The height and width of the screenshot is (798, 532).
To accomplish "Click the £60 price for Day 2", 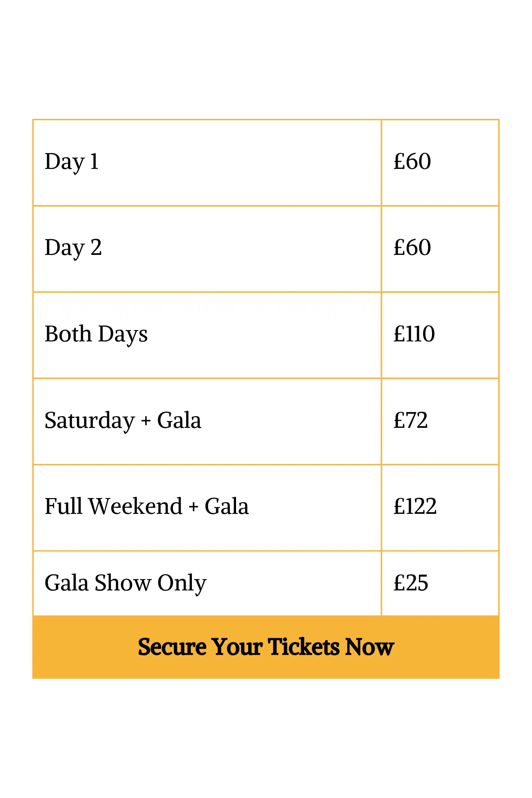I will [x=412, y=248].
